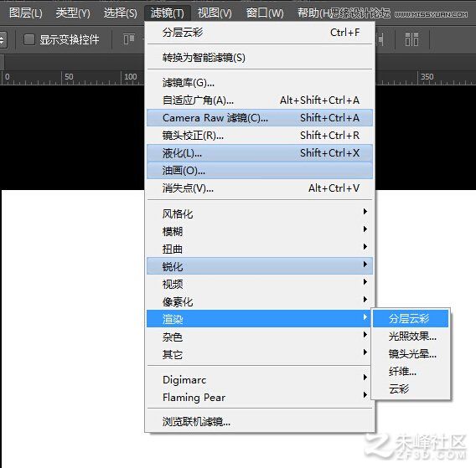Expand the Digimarc submenu

point(260,380)
